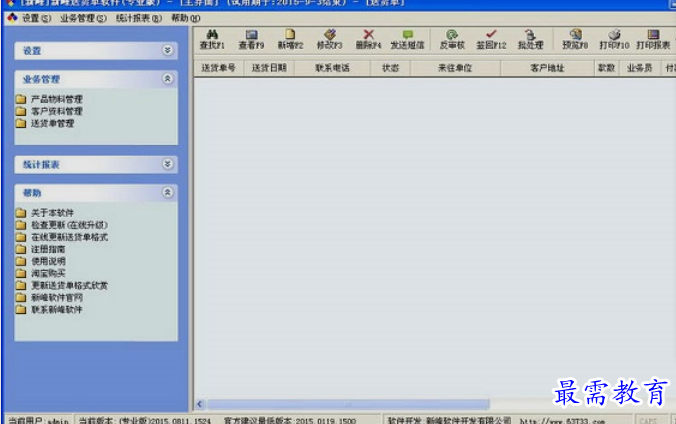Click the 签回F12 red checkmark icon
Screen dimensions: 676x424
[x=491, y=35]
